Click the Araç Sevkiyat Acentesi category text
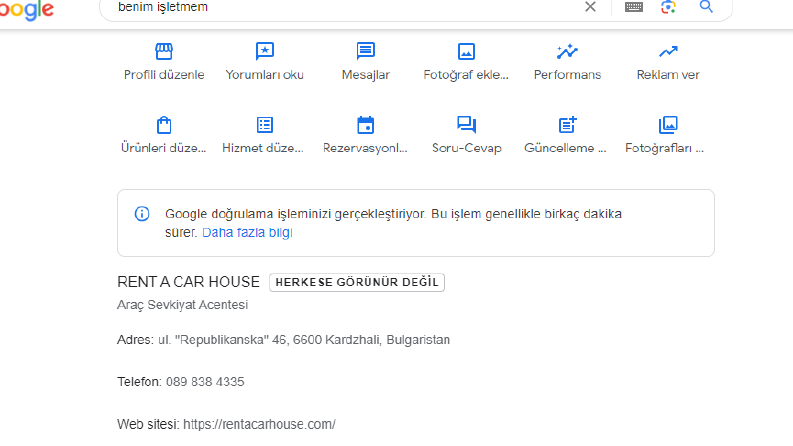The width and height of the screenshot is (793, 446). pos(183,305)
